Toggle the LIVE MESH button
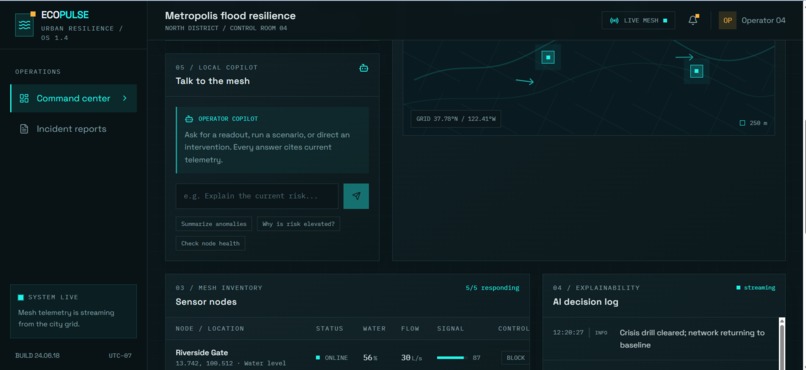 coord(638,21)
